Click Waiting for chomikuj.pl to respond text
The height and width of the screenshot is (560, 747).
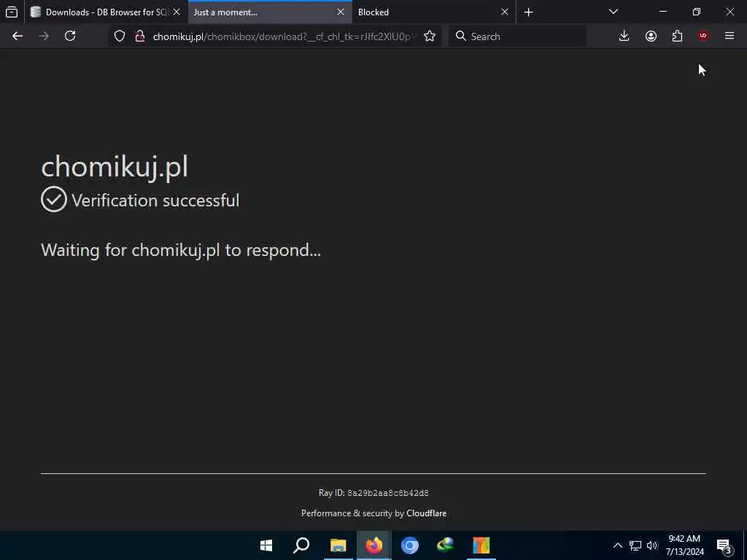(x=181, y=251)
